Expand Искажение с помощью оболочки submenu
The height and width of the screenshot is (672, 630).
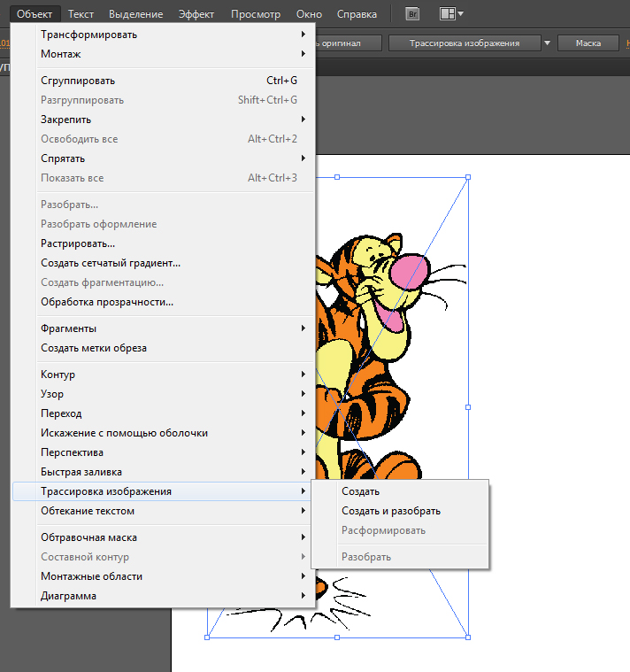tap(164, 433)
